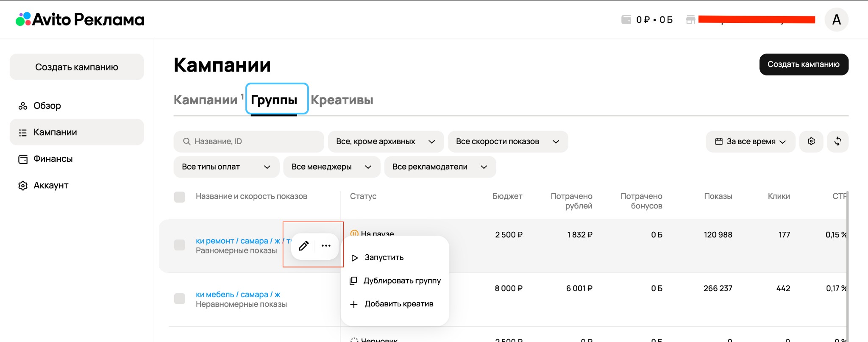Click the vertical scrollbar at the table's right edge

tap(847, 263)
